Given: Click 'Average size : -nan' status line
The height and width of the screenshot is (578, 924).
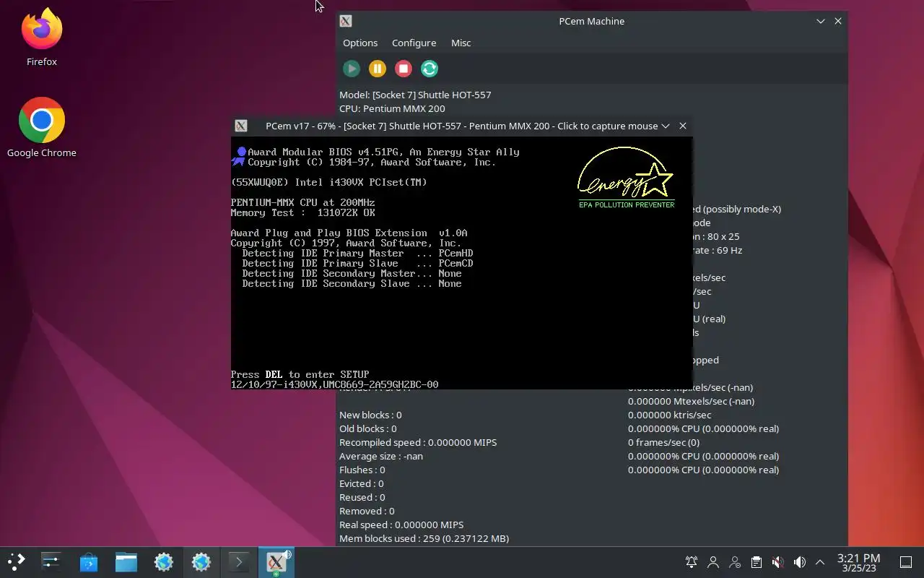Looking at the screenshot, I should pyautogui.click(x=381, y=456).
